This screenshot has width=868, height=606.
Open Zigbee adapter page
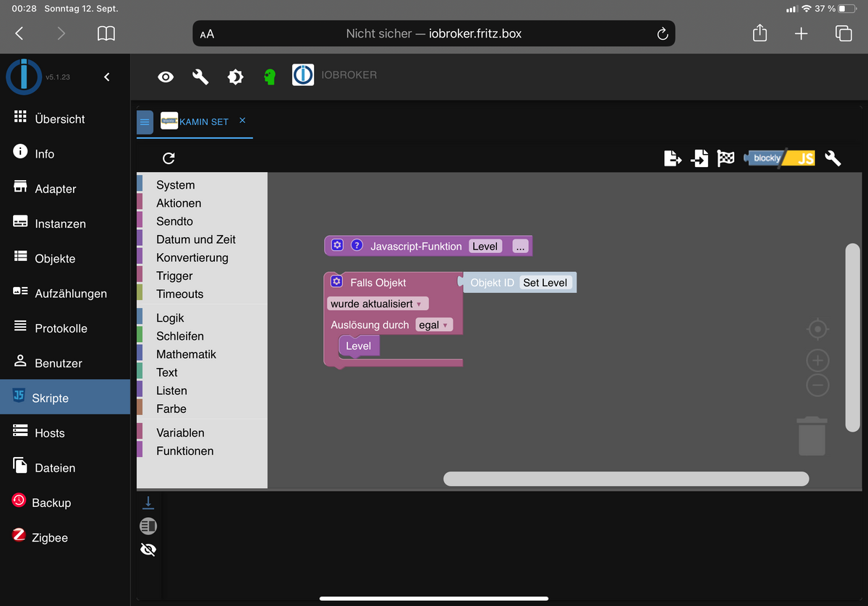tap(65, 537)
